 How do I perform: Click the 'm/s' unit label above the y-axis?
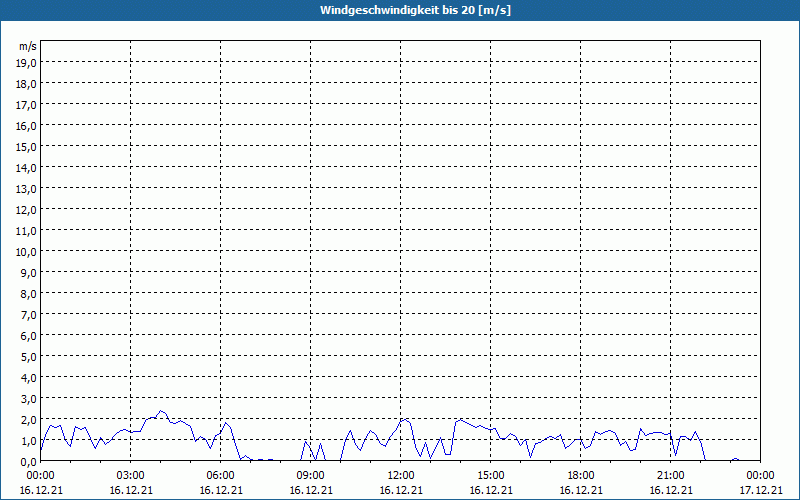point(27,46)
